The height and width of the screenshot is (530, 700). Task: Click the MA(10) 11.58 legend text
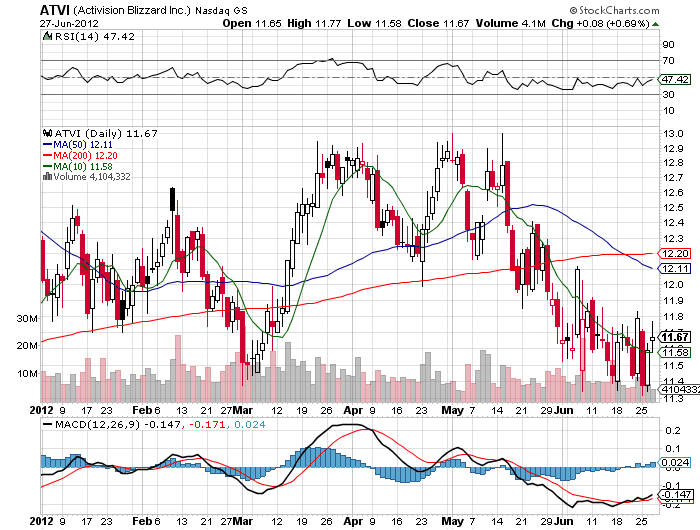[83, 167]
